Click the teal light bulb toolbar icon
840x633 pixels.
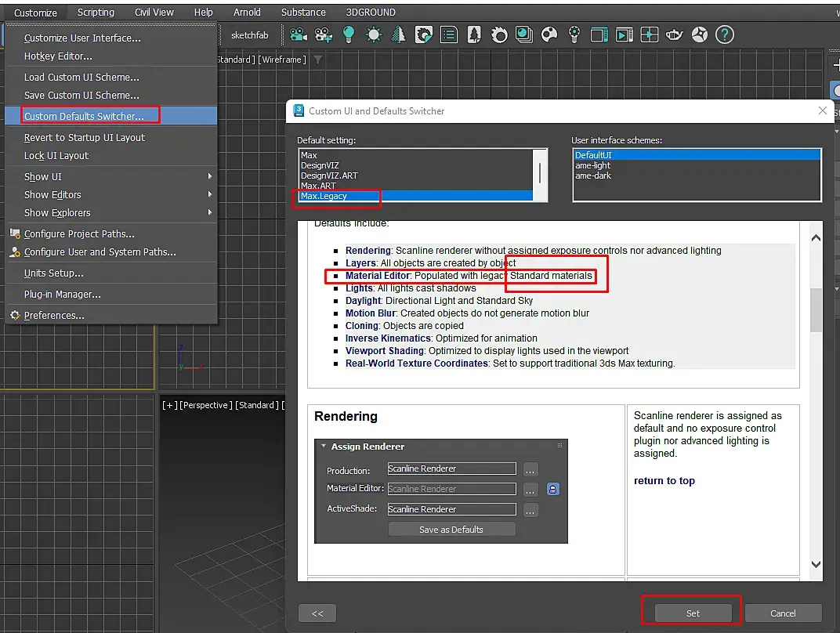tap(348, 34)
